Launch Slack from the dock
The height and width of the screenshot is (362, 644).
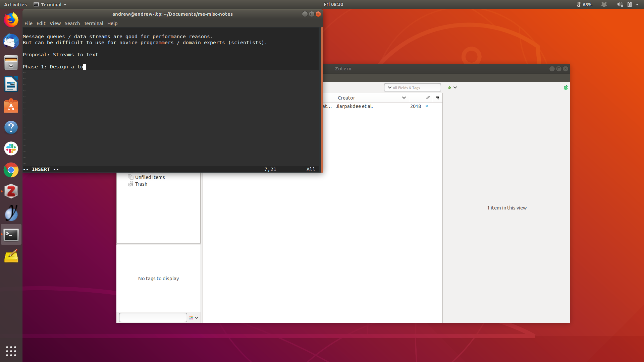click(x=11, y=148)
